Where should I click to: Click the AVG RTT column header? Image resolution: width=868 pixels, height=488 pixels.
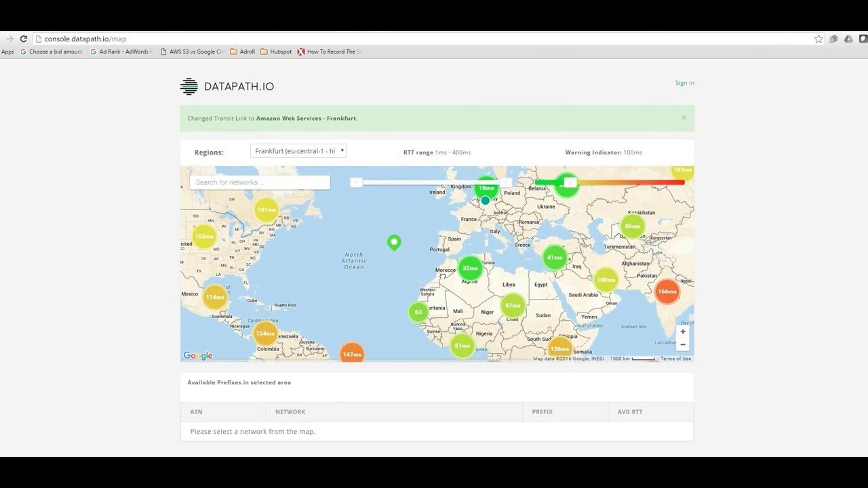click(651, 412)
